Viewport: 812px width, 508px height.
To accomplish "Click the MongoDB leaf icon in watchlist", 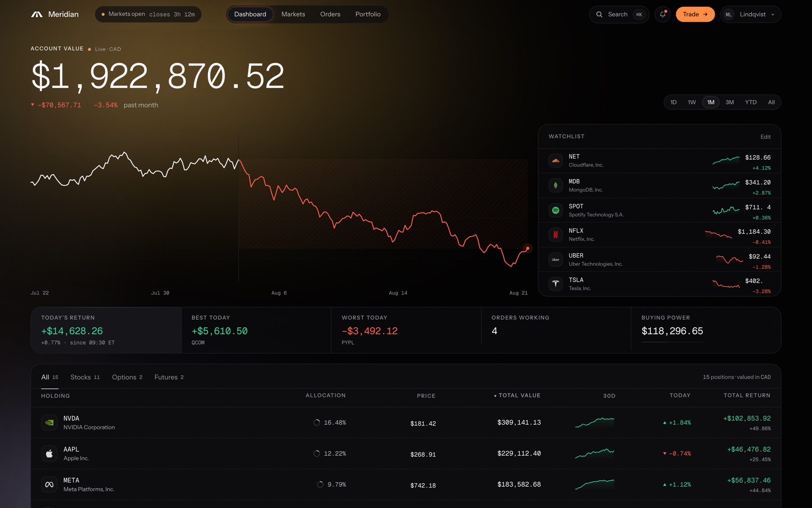I will (555, 185).
